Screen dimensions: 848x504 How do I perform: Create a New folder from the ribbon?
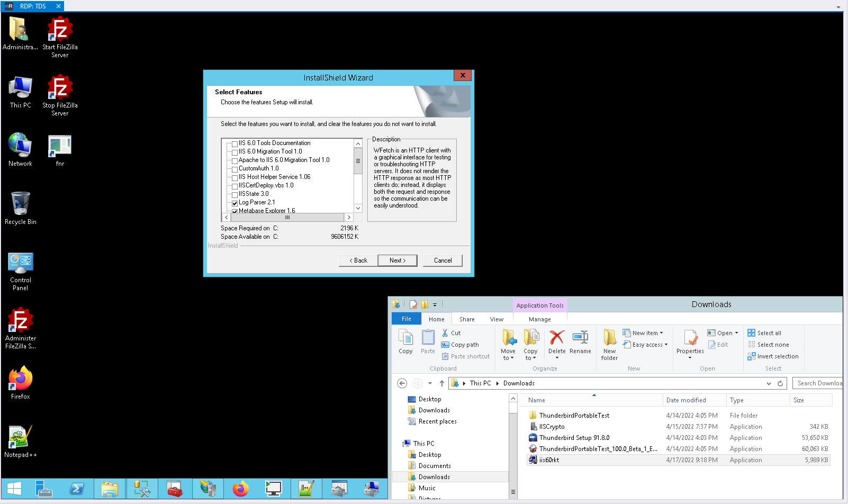pyautogui.click(x=609, y=345)
